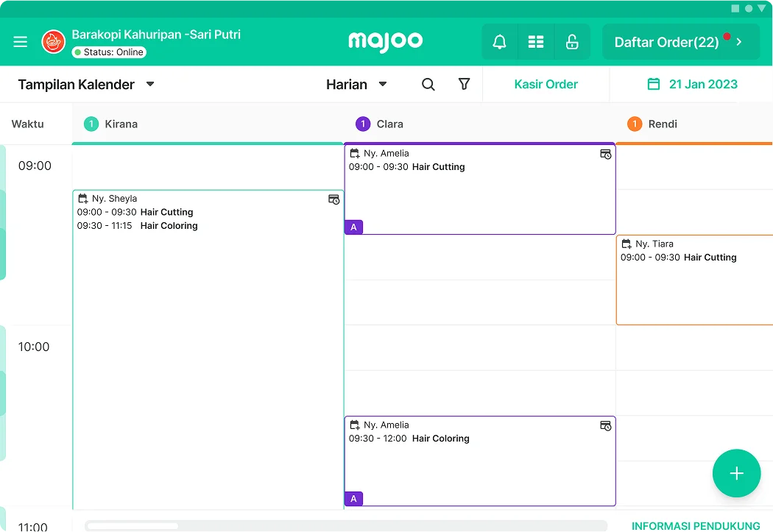773x532 pixels.
Task: Select the Clara staff column header
Action: pos(389,124)
